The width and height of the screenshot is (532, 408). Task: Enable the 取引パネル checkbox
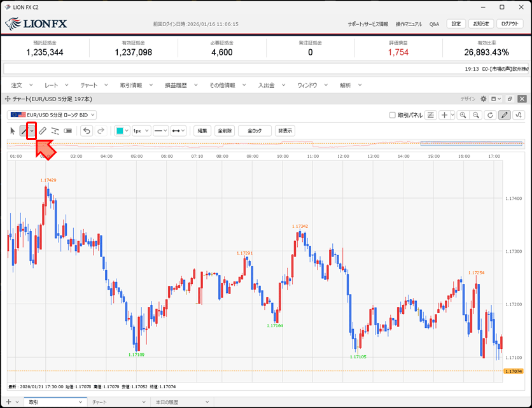pos(393,115)
